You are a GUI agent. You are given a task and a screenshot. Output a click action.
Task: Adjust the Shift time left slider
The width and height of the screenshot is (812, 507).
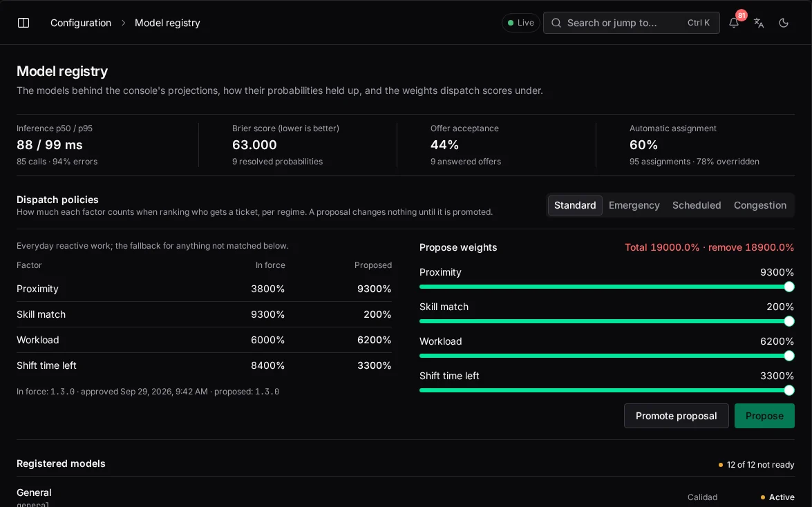click(607, 390)
